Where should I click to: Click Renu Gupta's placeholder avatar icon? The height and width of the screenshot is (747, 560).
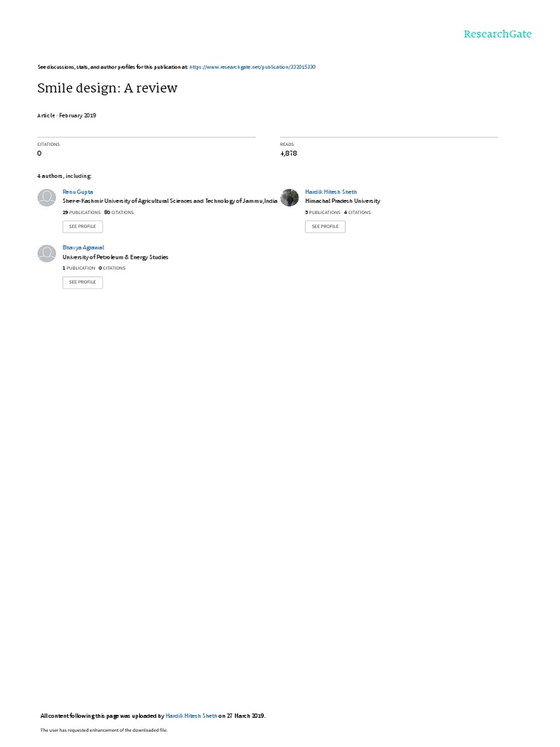[47, 197]
